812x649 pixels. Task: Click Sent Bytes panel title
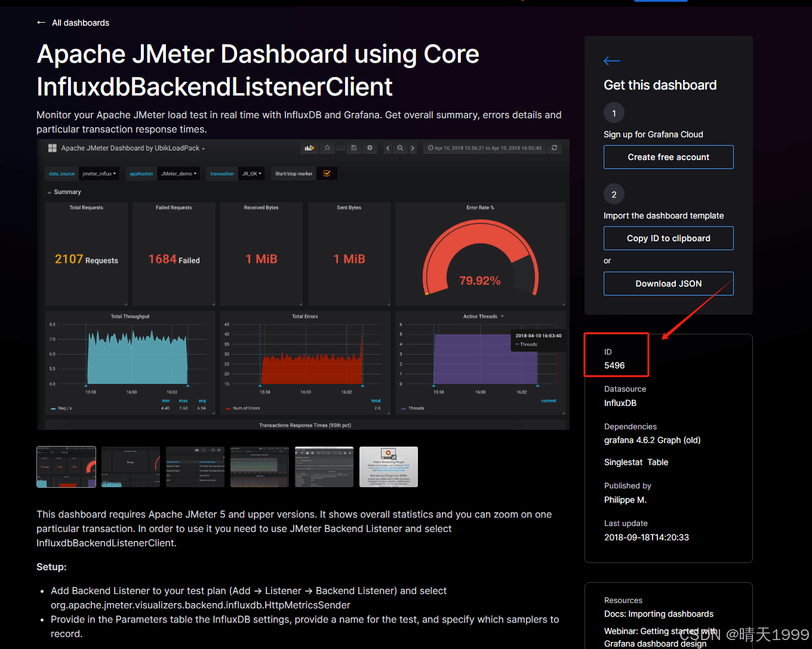click(x=349, y=208)
